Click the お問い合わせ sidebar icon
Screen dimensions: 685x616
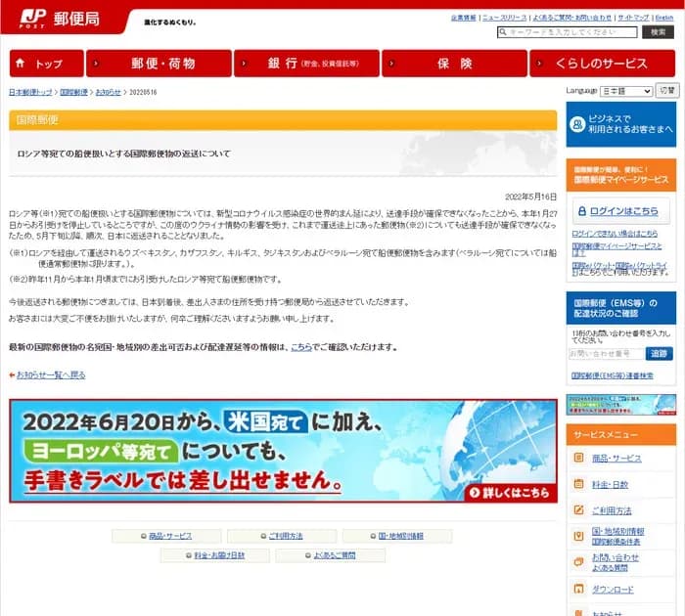pos(580,562)
